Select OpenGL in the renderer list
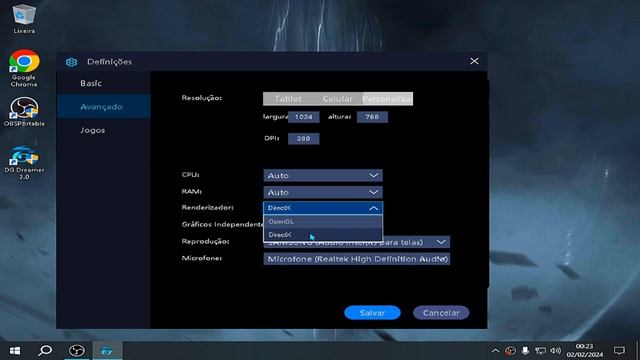640x360 pixels. (323, 222)
